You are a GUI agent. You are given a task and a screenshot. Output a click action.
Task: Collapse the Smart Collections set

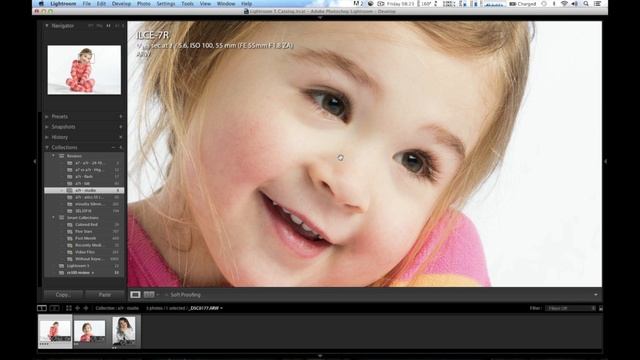click(53, 218)
